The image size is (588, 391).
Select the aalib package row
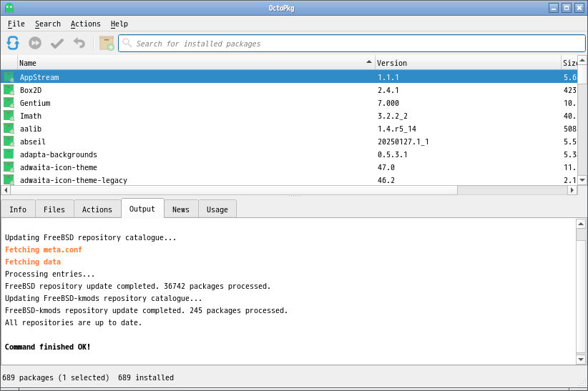tap(289, 129)
